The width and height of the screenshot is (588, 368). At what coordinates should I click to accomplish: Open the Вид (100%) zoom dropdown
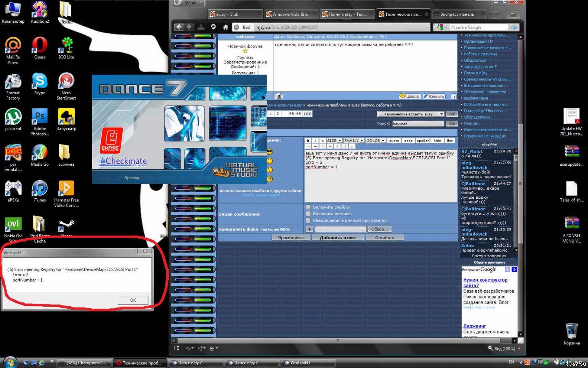pos(504,348)
